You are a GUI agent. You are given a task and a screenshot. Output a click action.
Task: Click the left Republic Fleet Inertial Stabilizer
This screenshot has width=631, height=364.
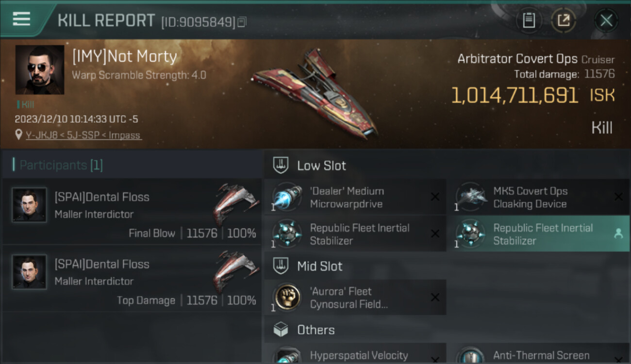coord(355,234)
